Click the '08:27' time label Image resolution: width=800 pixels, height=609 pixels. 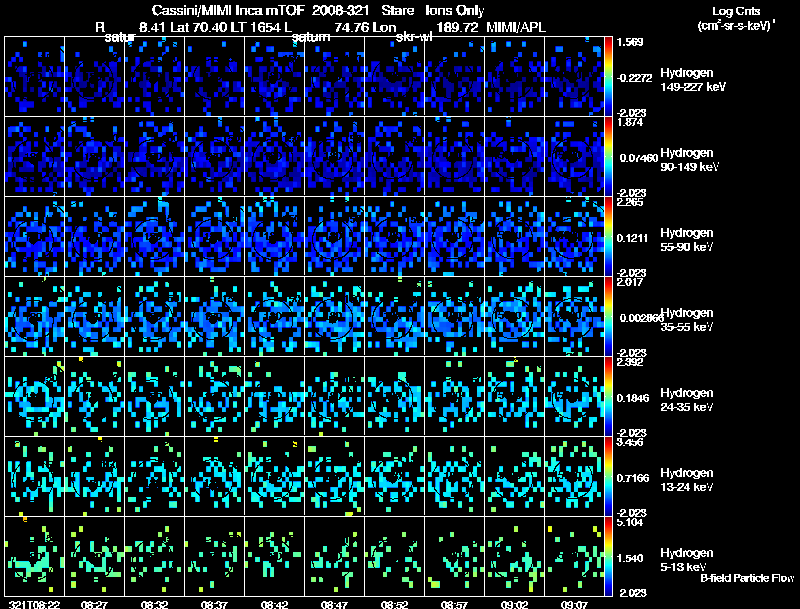pyautogui.click(x=94, y=604)
